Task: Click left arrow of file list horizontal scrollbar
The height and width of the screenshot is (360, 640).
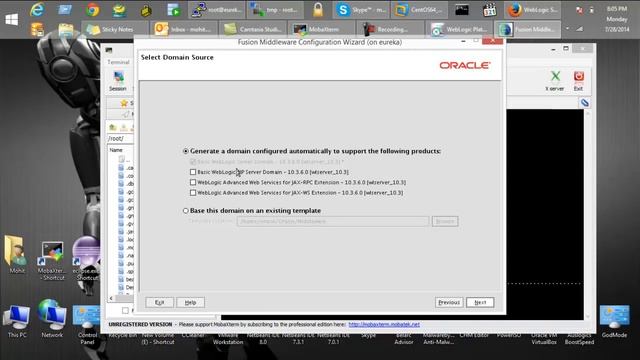Action: [x=111, y=298]
